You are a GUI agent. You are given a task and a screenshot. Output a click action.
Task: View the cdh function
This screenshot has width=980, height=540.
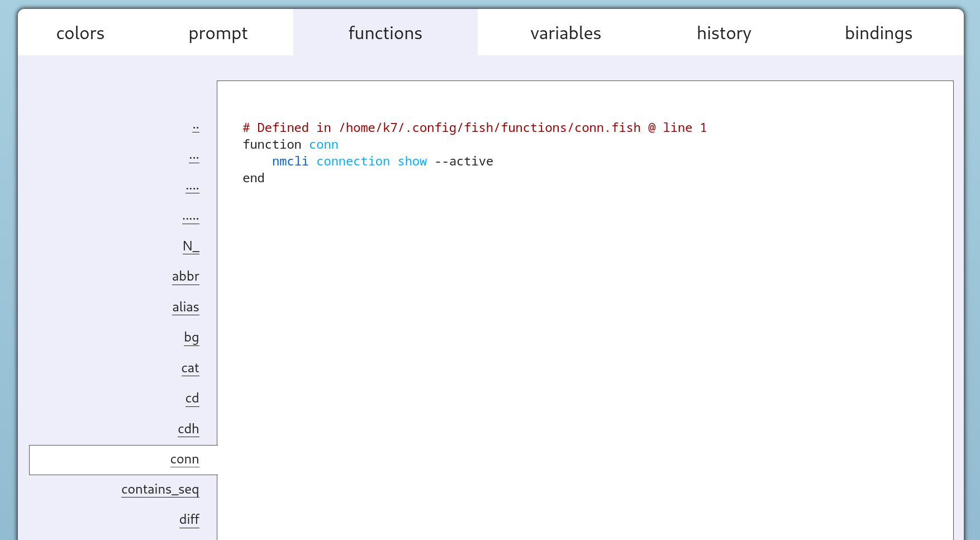tap(188, 429)
